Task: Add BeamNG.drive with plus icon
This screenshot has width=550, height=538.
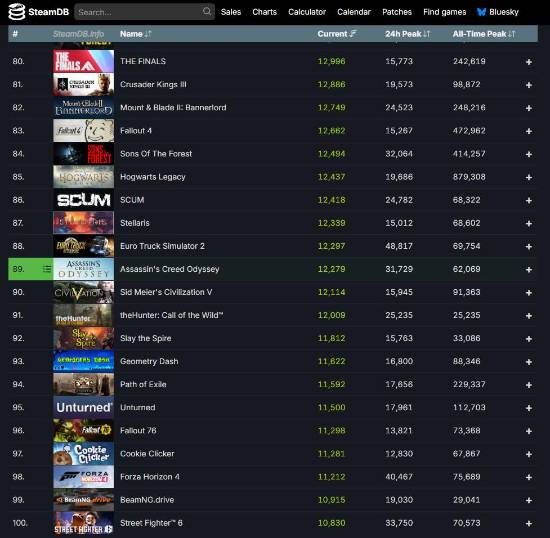Action: (529, 500)
